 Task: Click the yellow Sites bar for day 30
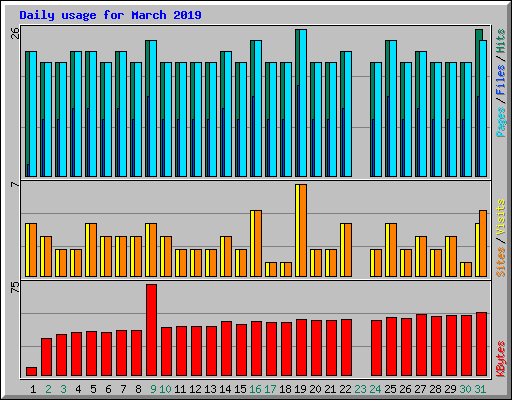coord(463,270)
